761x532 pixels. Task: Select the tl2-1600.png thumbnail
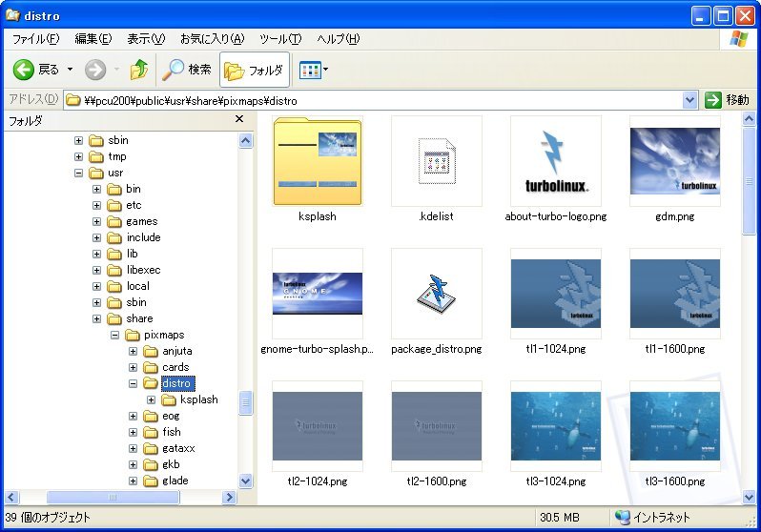pyautogui.click(x=437, y=426)
